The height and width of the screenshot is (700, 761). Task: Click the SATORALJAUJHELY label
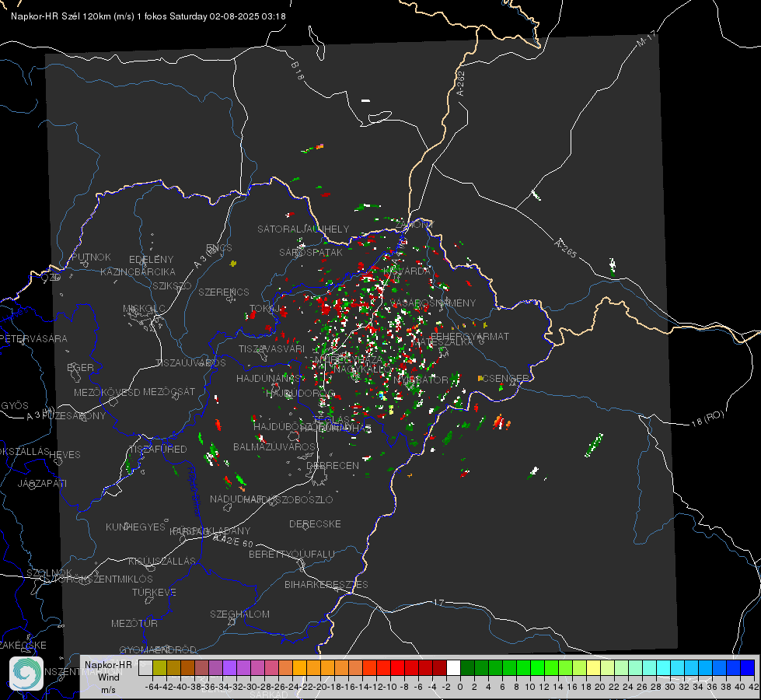303,229
